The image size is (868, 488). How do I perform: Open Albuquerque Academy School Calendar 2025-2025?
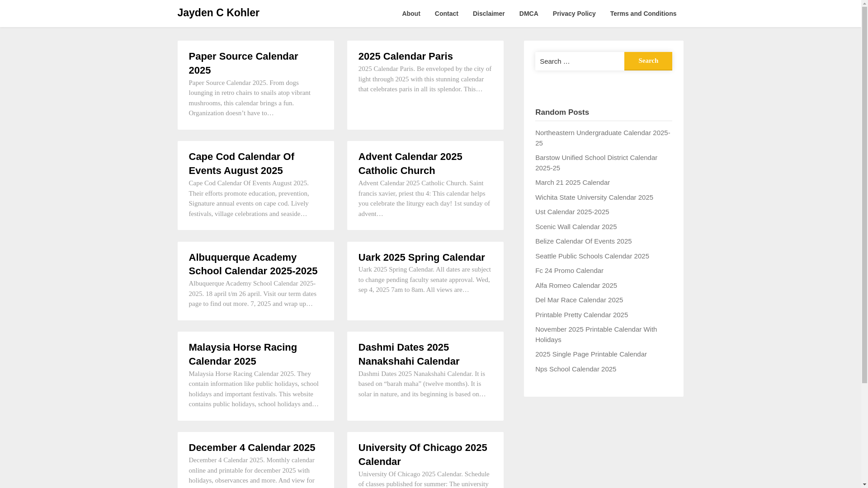click(253, 264)
